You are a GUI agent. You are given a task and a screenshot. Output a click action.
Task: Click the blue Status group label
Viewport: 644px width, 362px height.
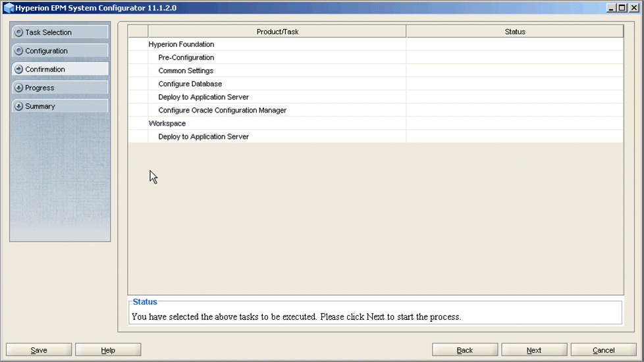[x=145, y=301]
